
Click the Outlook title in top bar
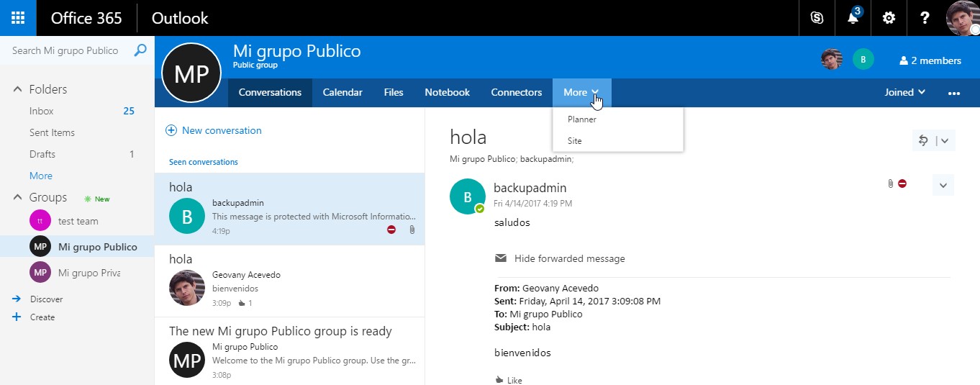click(x=180, y=18)
